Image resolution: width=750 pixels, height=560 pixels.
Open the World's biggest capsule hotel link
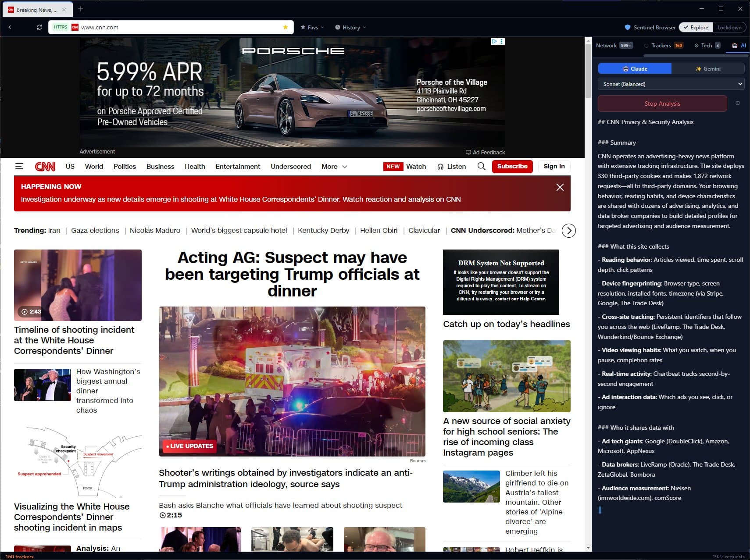pyautogui.click(x=239, y=231)
